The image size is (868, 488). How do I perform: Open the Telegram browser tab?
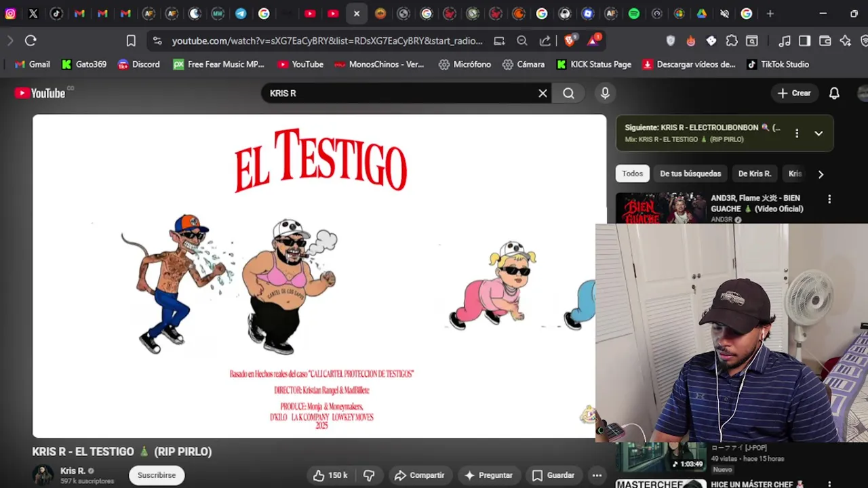click(x=241, y=14)
